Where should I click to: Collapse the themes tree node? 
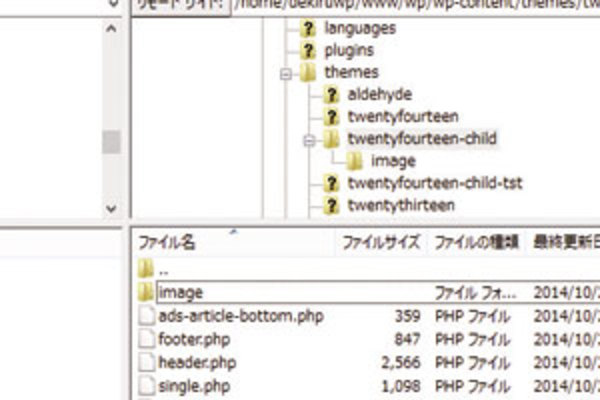(x=286, y=74)
